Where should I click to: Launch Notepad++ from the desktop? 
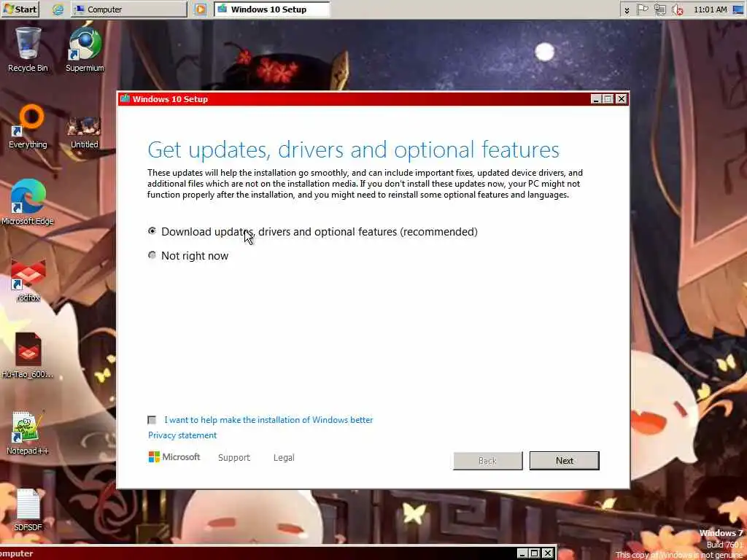coord(27,432)
